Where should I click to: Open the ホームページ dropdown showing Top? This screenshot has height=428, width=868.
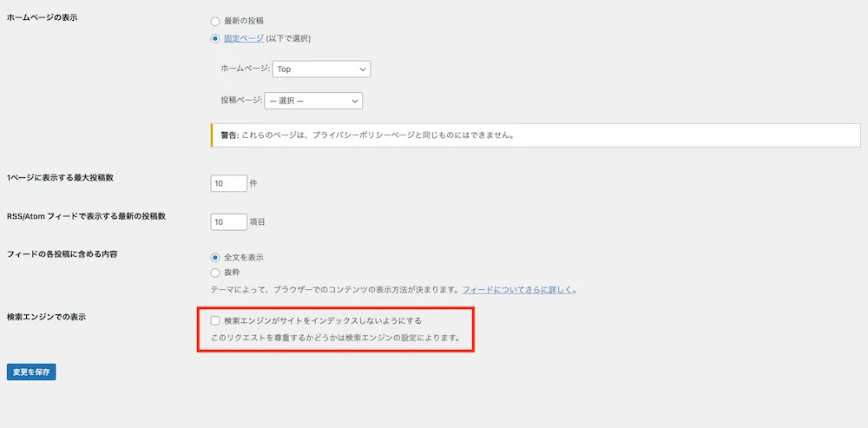[322, 69]
